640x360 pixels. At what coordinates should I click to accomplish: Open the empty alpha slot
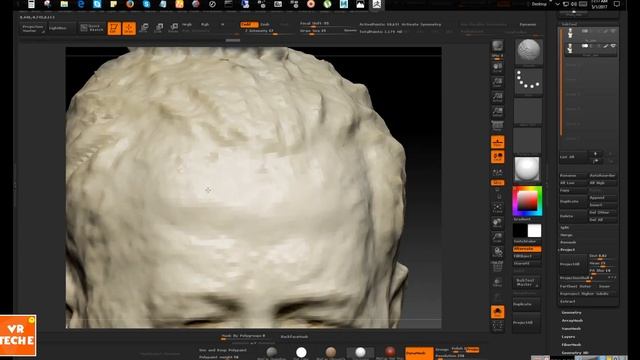tap(529, 111)
